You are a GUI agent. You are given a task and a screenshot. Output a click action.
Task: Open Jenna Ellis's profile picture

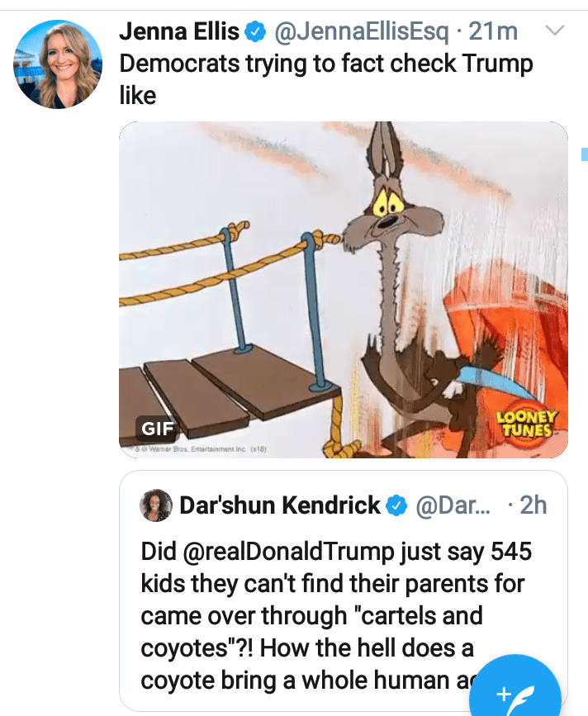[56, 65]
